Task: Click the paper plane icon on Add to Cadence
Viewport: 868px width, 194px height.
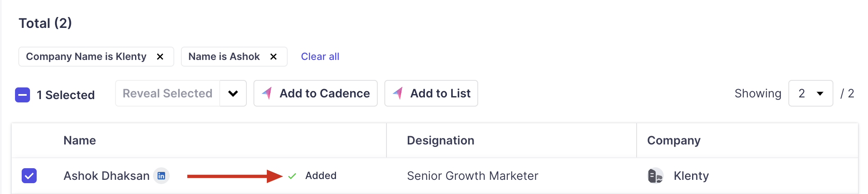Action: [x=267, y=93]
